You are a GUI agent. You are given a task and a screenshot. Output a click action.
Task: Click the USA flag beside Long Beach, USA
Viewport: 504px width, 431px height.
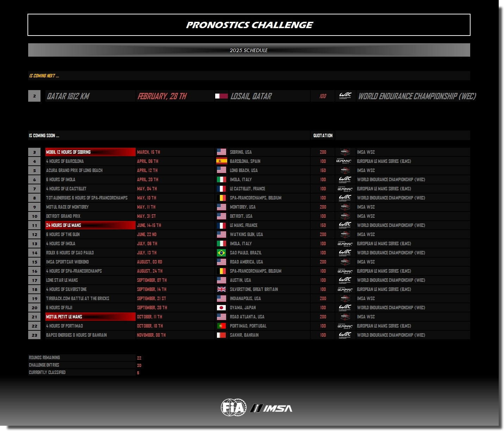coord(222,170)
